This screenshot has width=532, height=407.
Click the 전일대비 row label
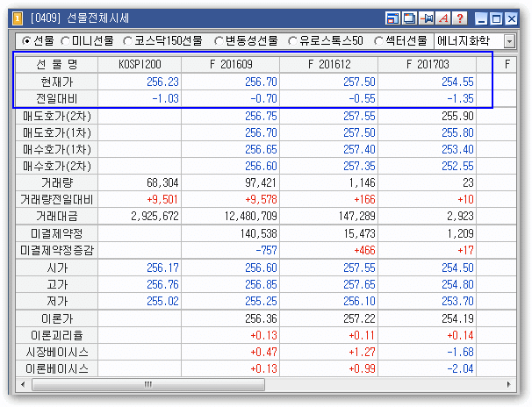[57, 98]
